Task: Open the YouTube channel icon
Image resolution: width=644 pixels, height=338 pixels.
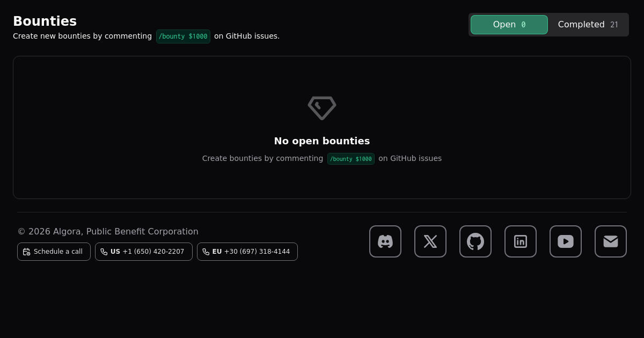Action: (x=566, y=241)
